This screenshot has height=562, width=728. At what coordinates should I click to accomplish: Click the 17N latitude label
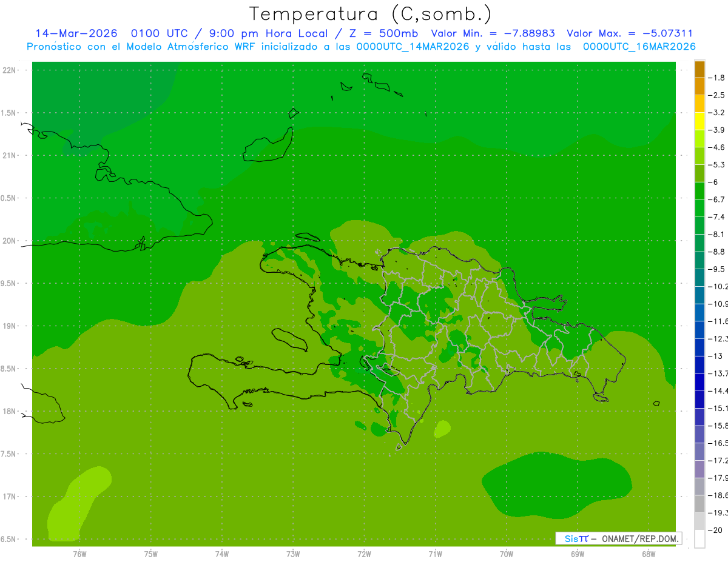click(x=10, y=497)
